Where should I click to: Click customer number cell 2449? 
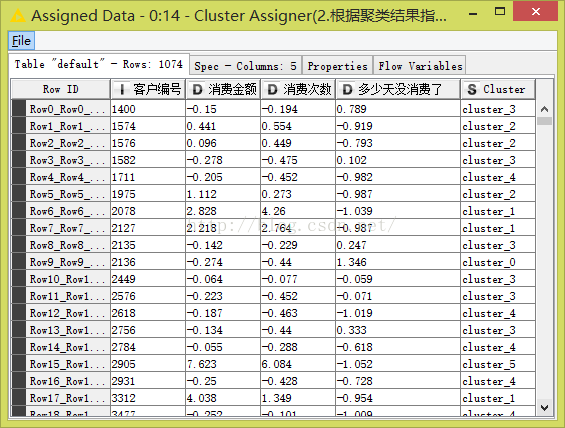click(148, 279)
